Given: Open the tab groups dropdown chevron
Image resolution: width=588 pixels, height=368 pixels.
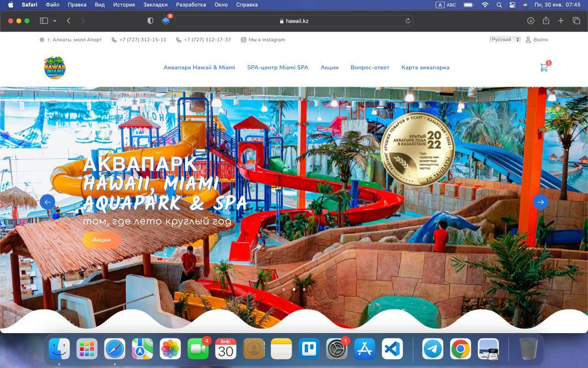Looking at the screenshot, I should (55, 21).
